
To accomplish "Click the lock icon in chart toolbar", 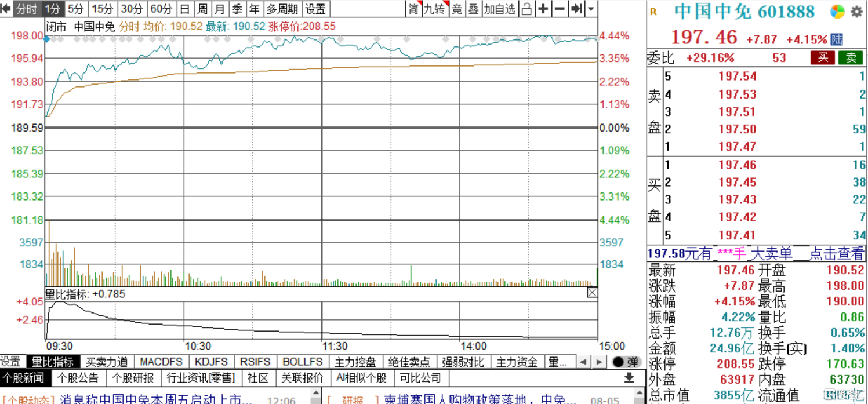I will pos(526,9).
